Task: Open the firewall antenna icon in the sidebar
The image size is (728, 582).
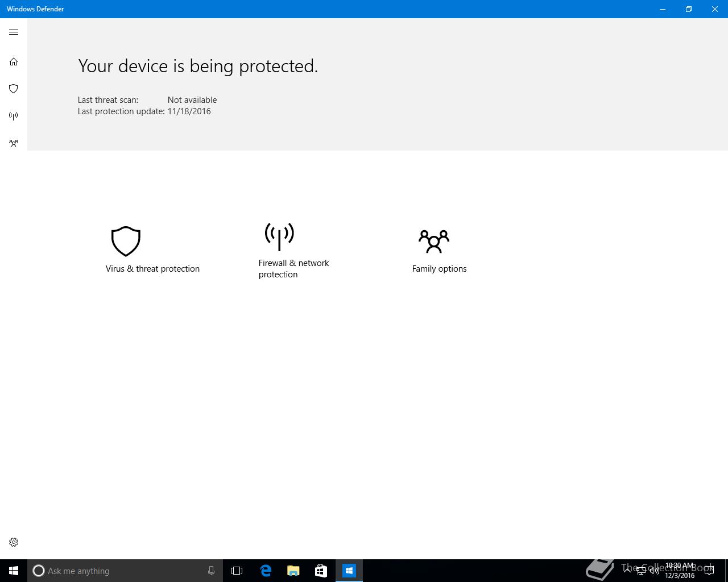Action: click(14, 116)
